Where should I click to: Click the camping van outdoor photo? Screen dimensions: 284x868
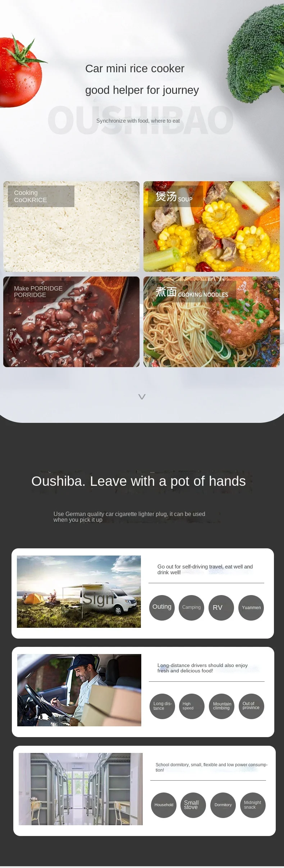[79, 592]
